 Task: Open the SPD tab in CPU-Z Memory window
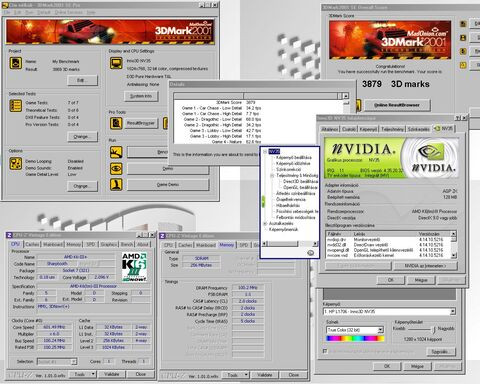(244, 245)
